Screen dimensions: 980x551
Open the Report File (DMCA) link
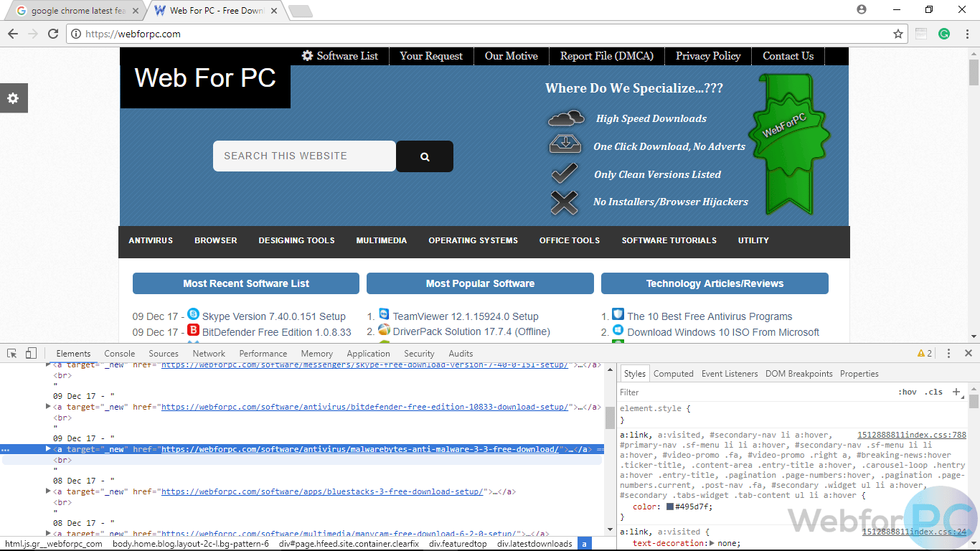point(607,56)
